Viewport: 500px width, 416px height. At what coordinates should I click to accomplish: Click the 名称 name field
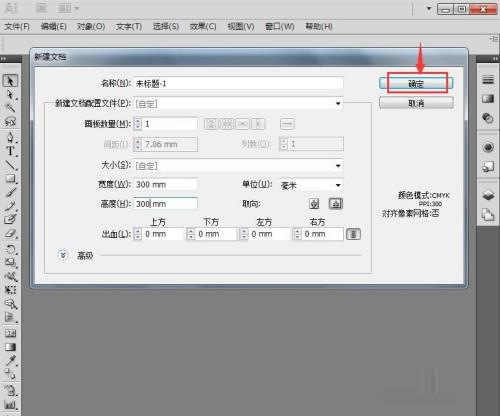[x=238, y=83]
